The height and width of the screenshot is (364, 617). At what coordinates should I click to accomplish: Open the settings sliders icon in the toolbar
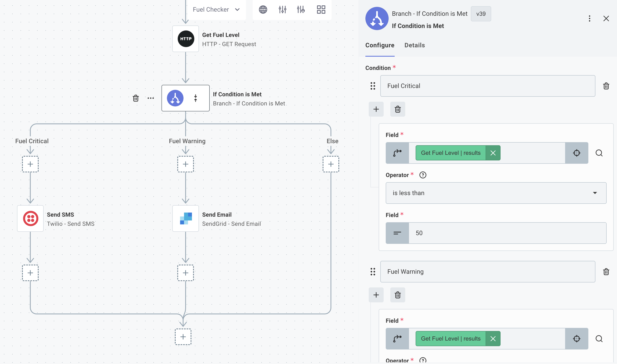pyautogui.click(x=282, y=10)
